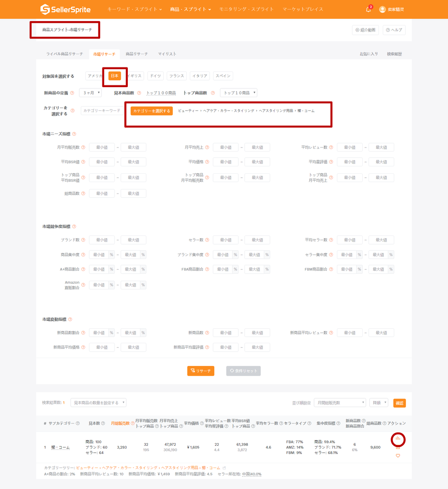Click 中国|40.0% seller location text
This screenshot has height=489, width=448.
pyautogui.click(x=252, y=474)
